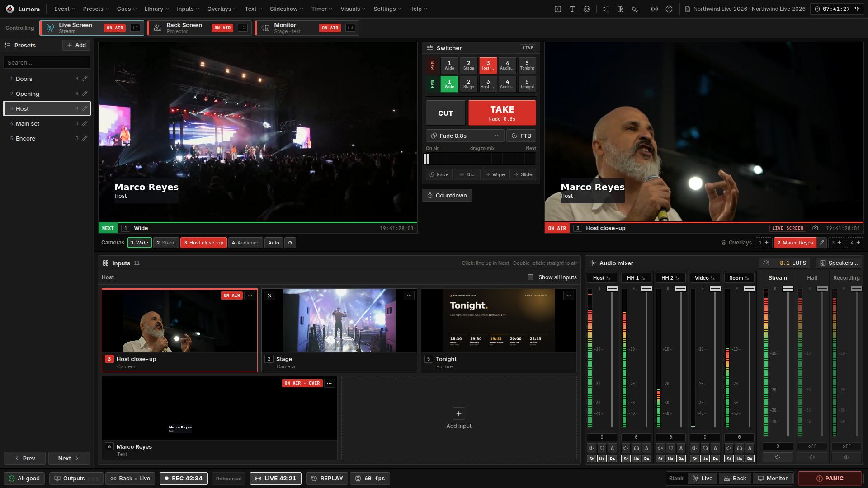Take snapshot with camera icon on program monitor
The image size is (868, 488).
pos(815,228)
